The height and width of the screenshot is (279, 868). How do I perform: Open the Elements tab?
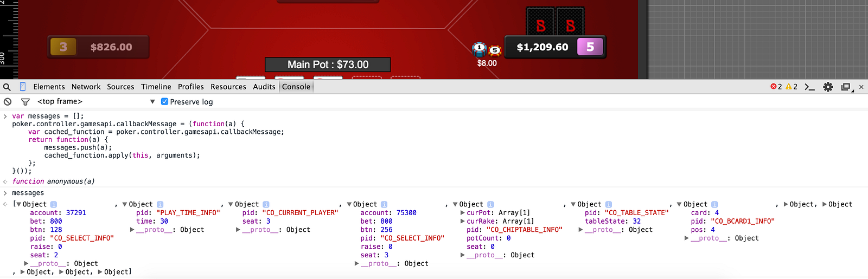[x=49, y=87]
